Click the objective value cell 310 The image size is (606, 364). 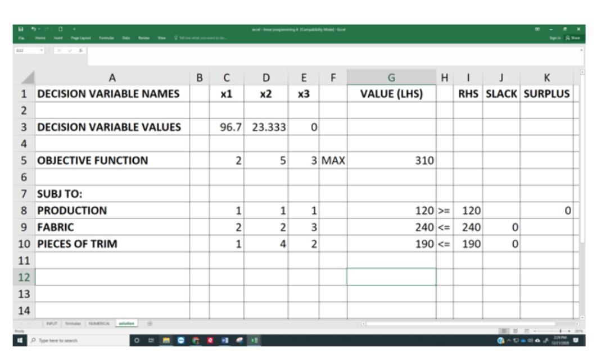pyautogui.click(x=391, y=160)
